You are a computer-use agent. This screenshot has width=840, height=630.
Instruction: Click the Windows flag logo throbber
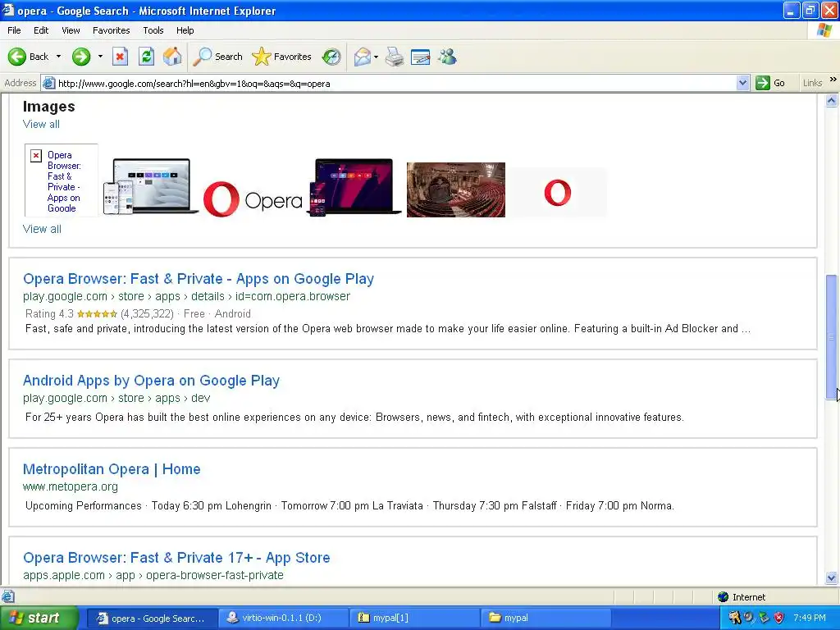point(825,30)
